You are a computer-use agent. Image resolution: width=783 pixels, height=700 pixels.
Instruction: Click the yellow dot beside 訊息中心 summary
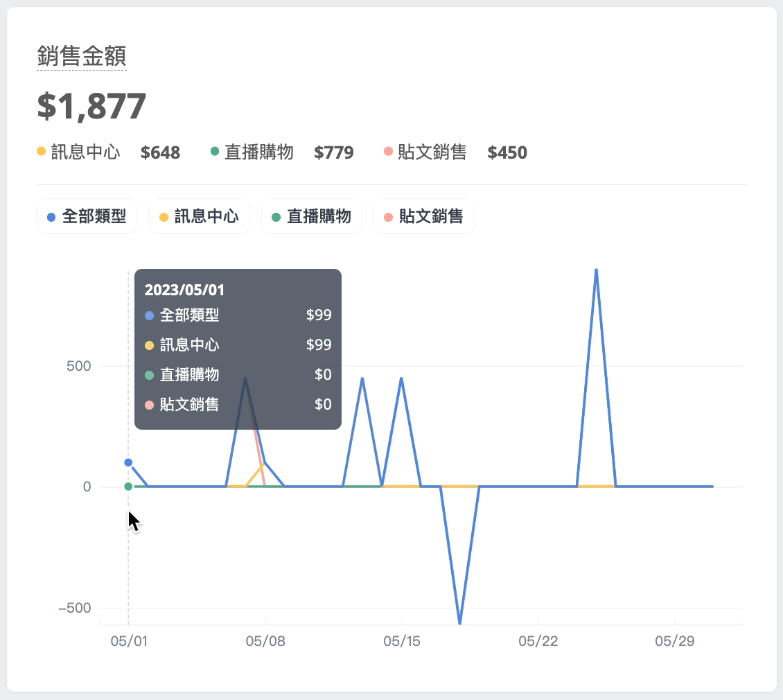coord(42,151)
